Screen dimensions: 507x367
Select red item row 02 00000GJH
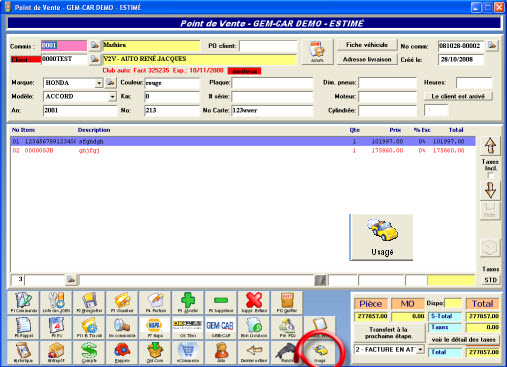pos(243,151)
